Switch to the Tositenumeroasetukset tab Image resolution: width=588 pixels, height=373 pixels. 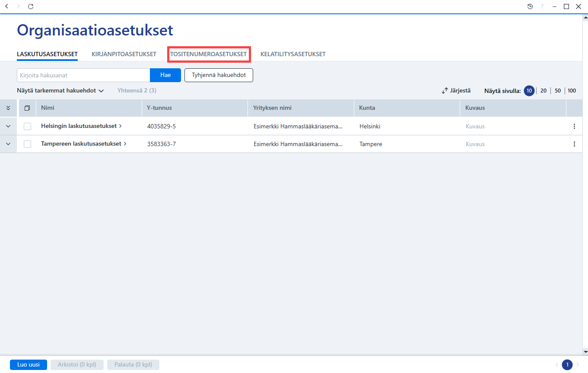click(209, 54)
